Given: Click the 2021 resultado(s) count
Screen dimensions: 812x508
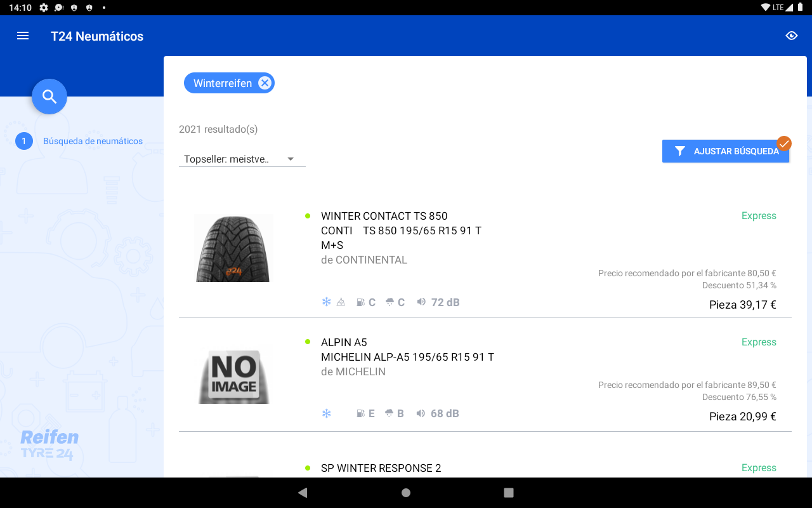Looking at the screenshot, I should click(218, 130).
